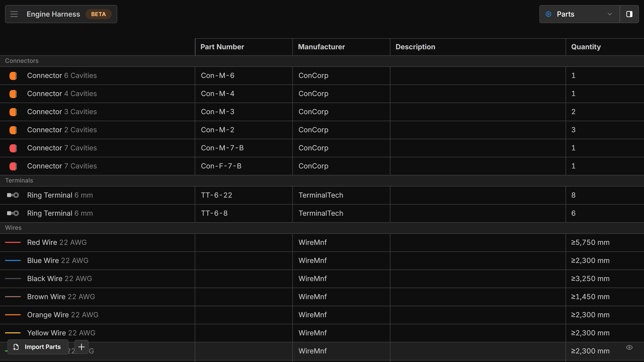Toggle the eye icon on last wire row
This screenshot has width=644, height=362.
click(x=629, y=348)
